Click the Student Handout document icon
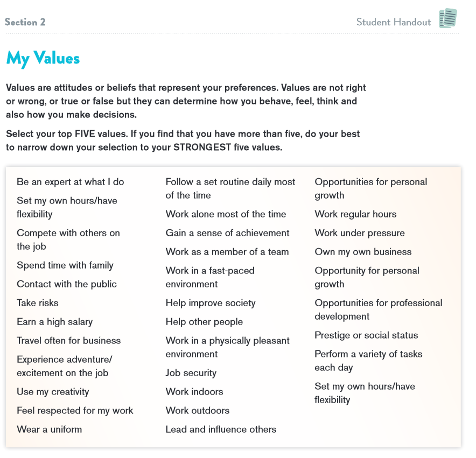This screenshot has width=476, height=458. click(448, 18)
